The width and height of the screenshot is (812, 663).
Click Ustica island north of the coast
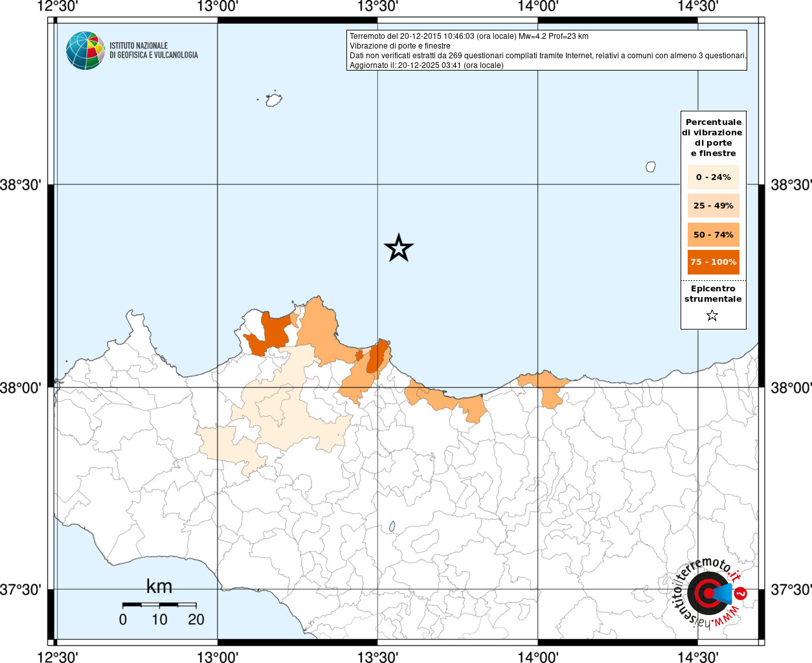tap(273, 100)
